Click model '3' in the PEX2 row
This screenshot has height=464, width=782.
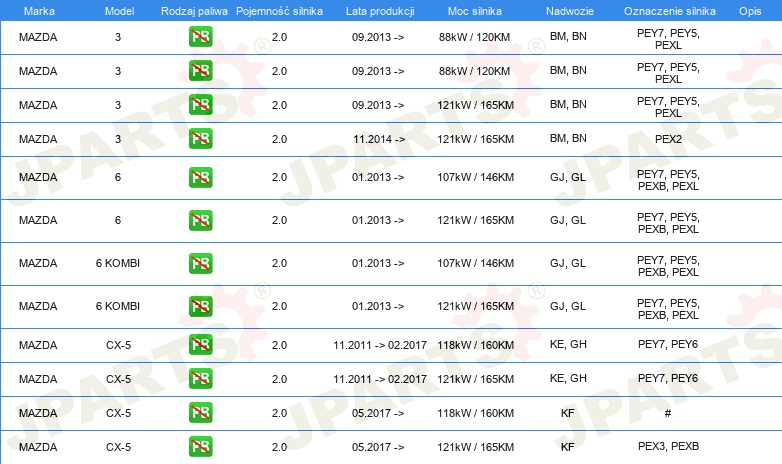pos(118,139)
